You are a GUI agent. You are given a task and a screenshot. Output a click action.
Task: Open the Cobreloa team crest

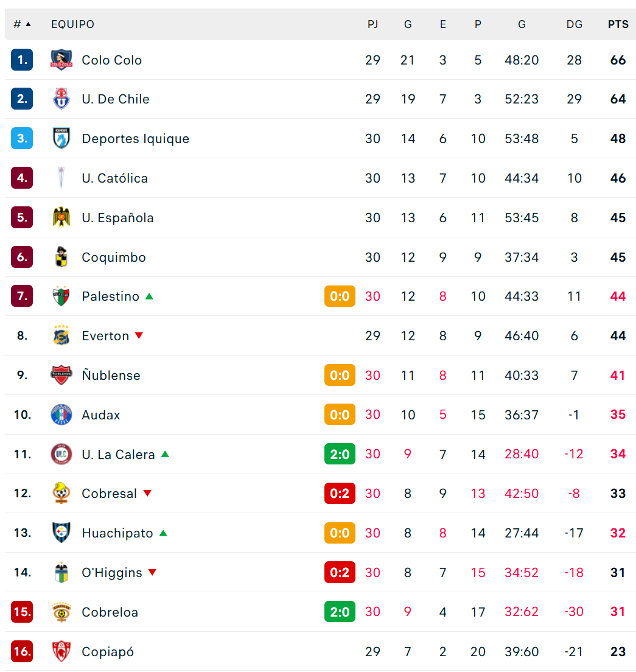point(61,612)
